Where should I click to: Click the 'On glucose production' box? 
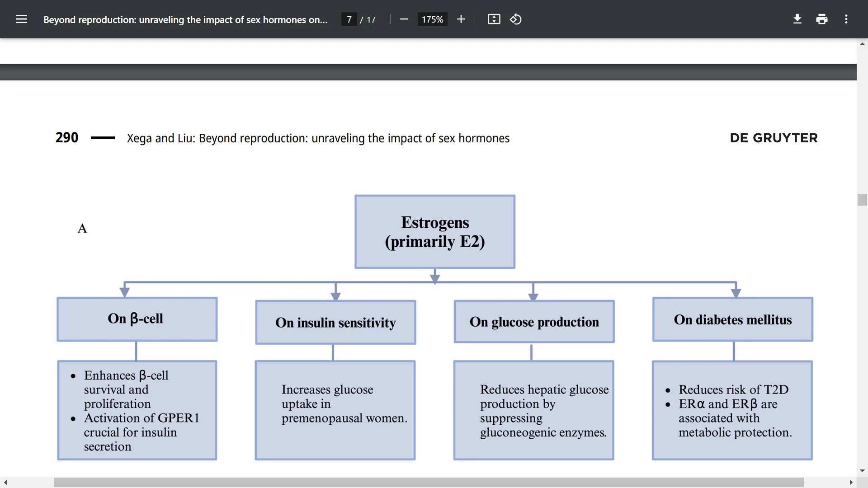[x=534, y=322]
